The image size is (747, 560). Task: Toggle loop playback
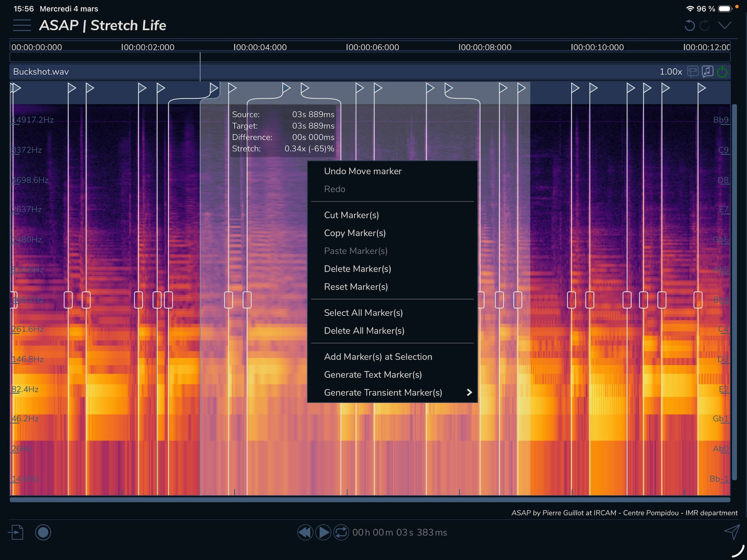click(341, 532)
